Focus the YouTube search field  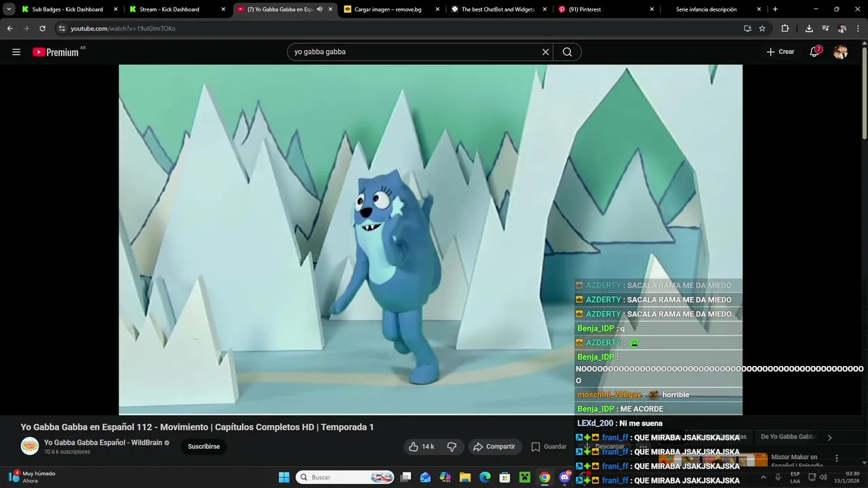414,52
